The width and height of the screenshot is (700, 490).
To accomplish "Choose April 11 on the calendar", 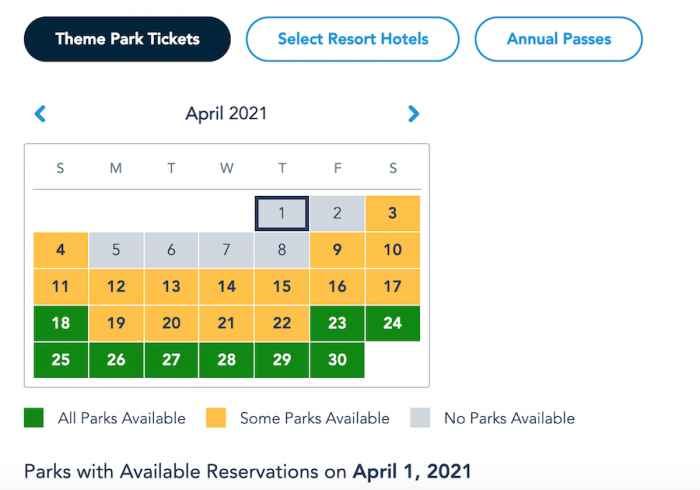I will (x=60, y=287).
